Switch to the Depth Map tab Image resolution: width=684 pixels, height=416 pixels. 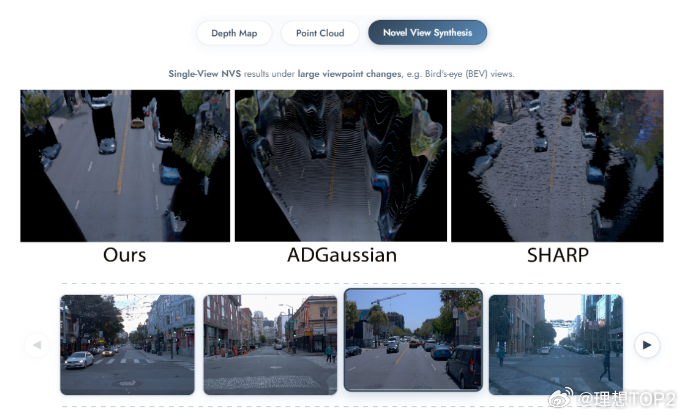[x=234, y=33]
